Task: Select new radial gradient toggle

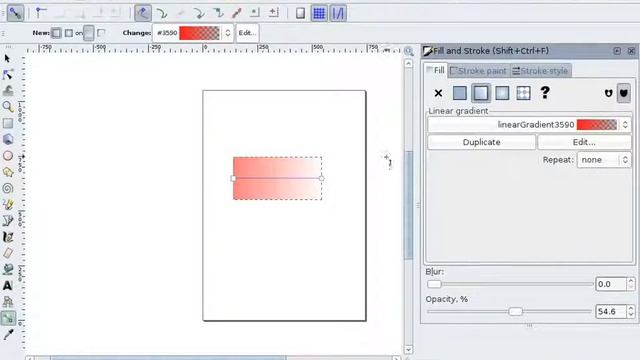Action: tap(69, 33)
